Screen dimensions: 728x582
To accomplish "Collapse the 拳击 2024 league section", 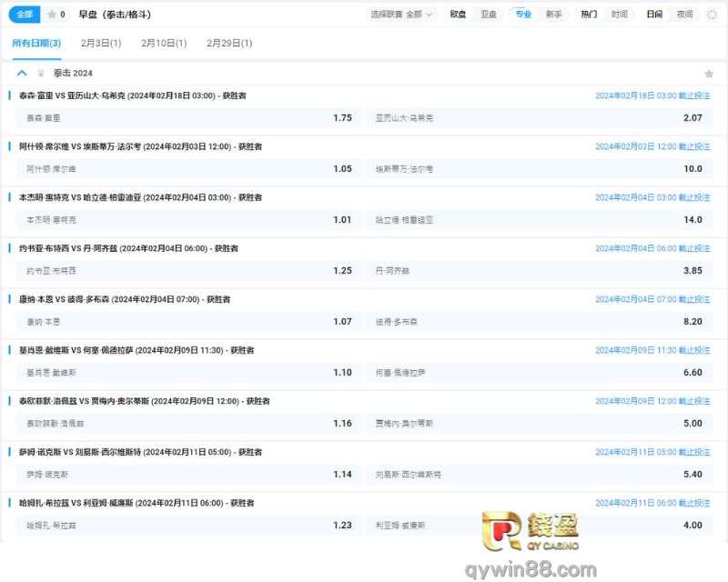I will point(22,74).
